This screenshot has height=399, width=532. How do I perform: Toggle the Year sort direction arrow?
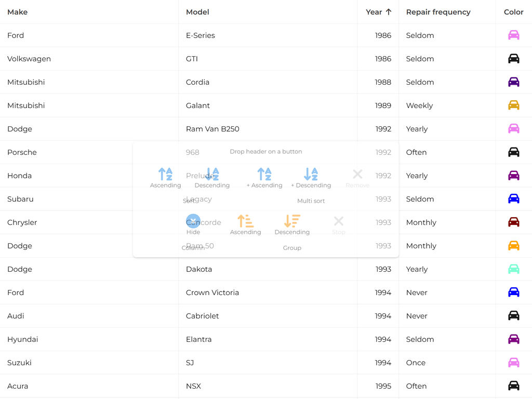coord(390,12)
